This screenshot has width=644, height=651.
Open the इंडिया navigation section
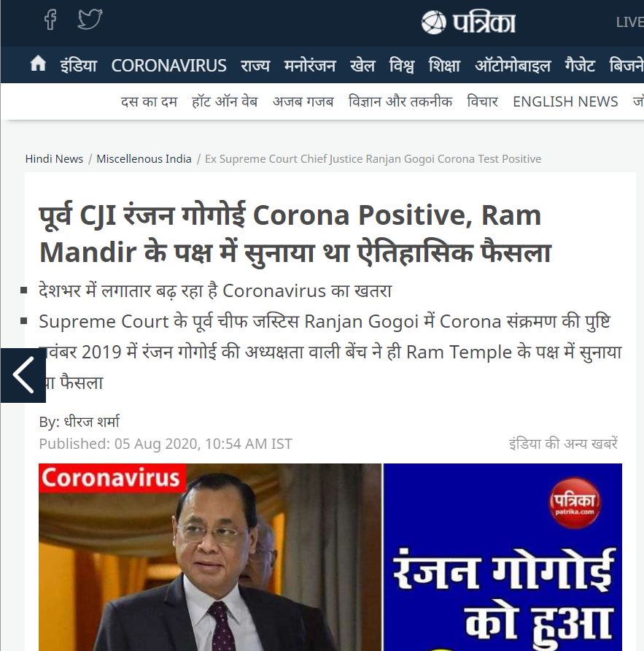[x=79, y=66]
